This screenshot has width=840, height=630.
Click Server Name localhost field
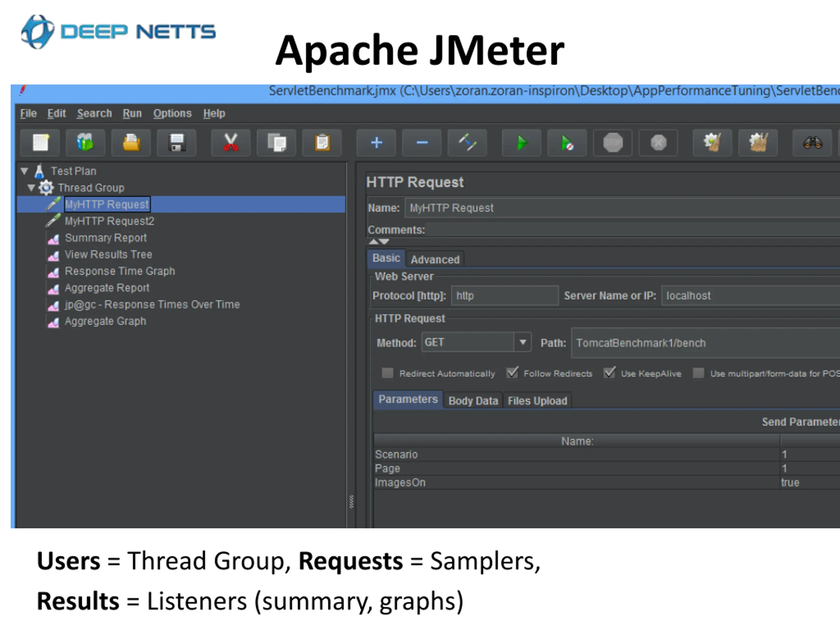click(751, 295)
